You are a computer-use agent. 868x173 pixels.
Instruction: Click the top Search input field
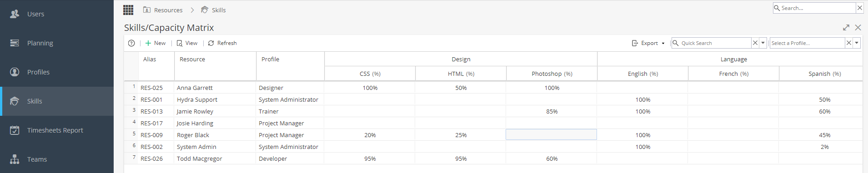[x=814, y=8]
